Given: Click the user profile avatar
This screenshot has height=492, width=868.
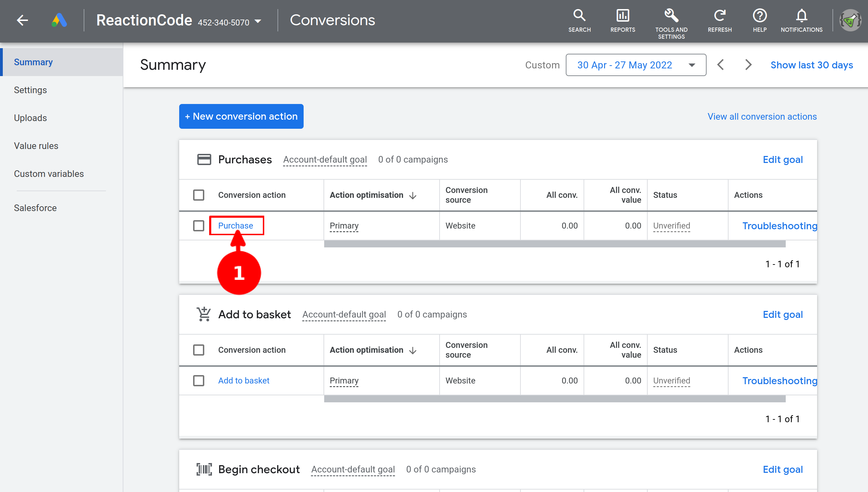Looking at the screenshot, I should (x=850, y=20).
